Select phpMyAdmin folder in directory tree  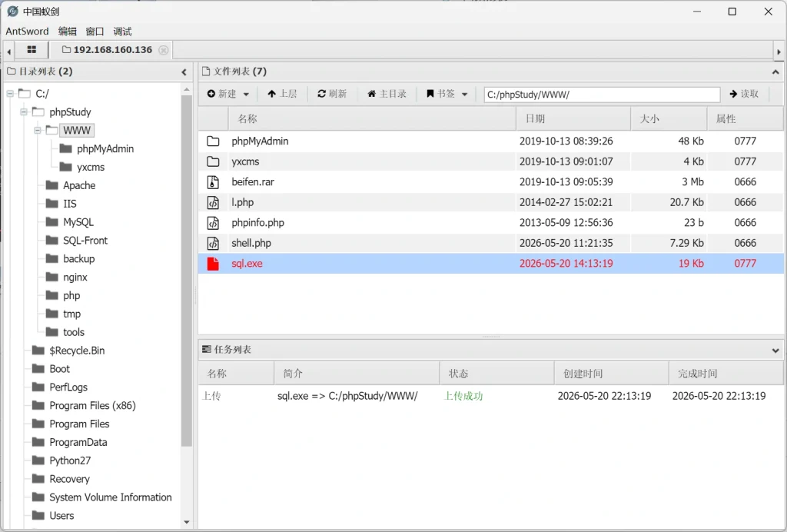105,148
